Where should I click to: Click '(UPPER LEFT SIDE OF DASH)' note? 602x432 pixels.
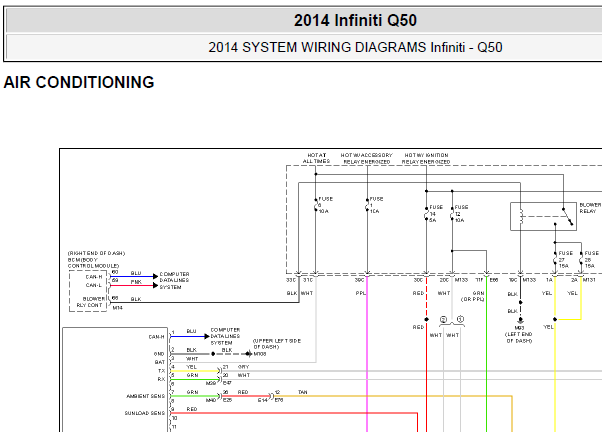point(277,344)
